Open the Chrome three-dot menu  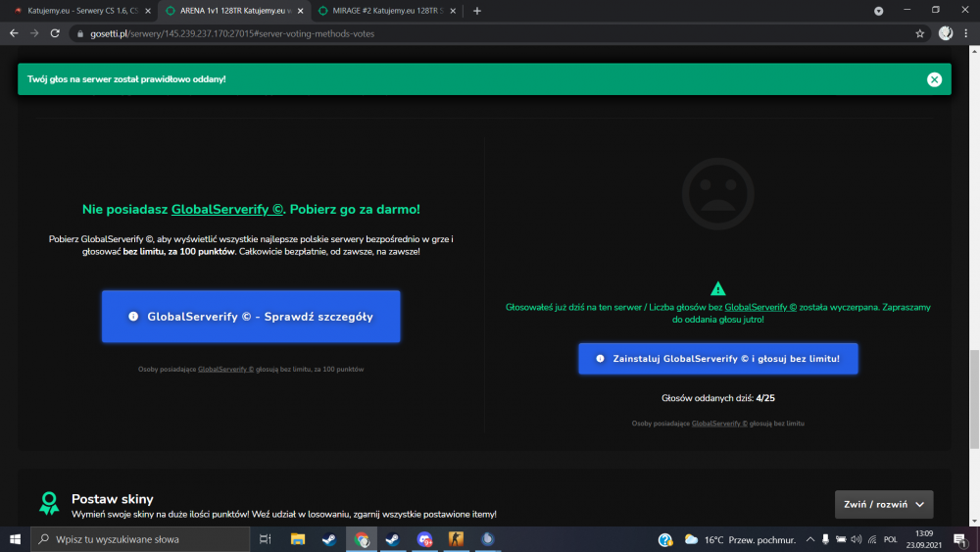966,33
